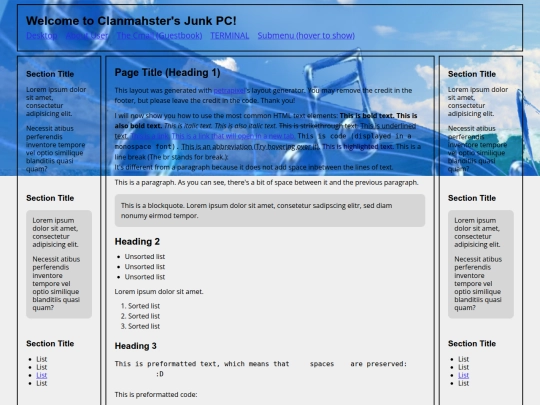540x405 pixels.
Task: Click the grey Lorem ipsum box in the right sidebar
Action: pos(481,264)
